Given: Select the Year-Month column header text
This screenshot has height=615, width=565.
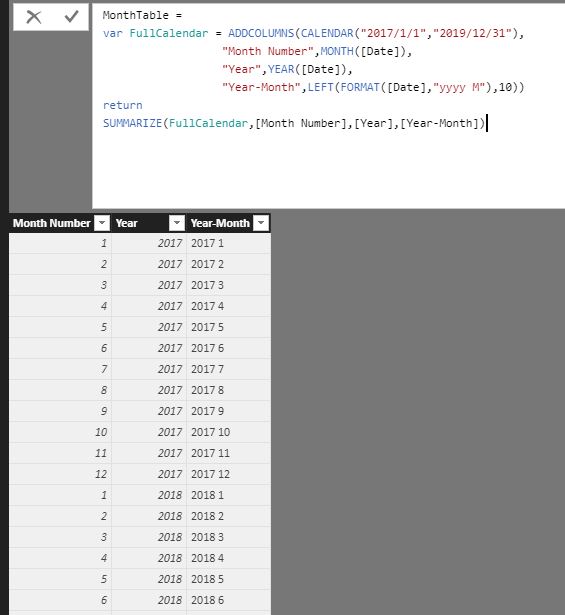Looking at the screenshot, I should [220, 223].
